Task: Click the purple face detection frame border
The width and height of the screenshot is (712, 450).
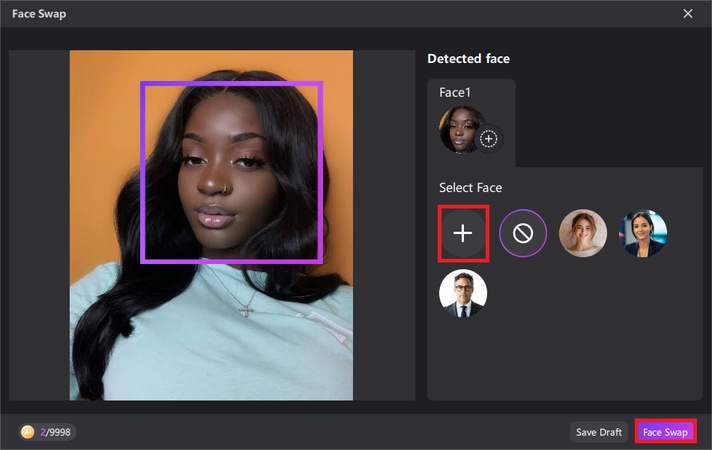Action: (x=142, y=170)
